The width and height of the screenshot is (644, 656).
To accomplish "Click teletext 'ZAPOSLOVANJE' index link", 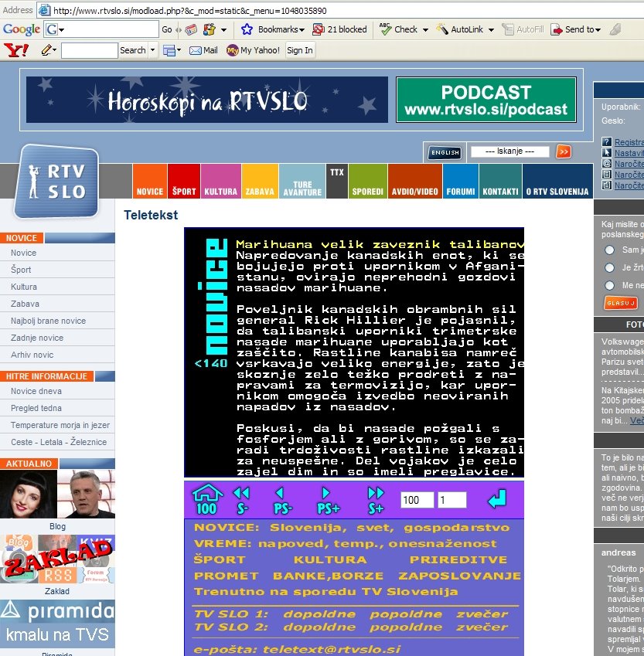I will tap(459, 576).
